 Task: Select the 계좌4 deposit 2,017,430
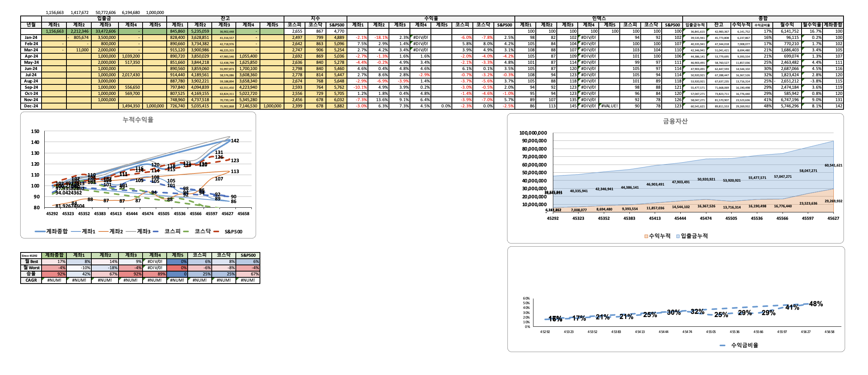click(131, 75)
